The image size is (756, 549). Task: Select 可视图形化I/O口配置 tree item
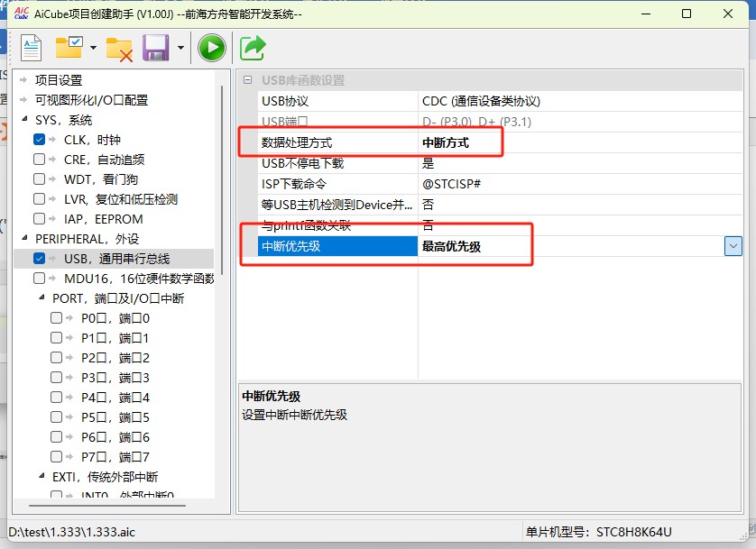click(92, 100)
